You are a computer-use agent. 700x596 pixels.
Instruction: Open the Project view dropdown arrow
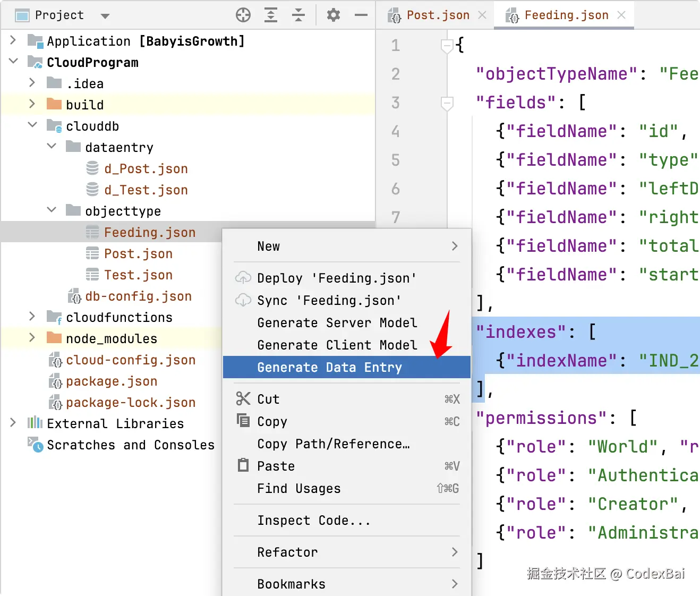coord(105,16)
